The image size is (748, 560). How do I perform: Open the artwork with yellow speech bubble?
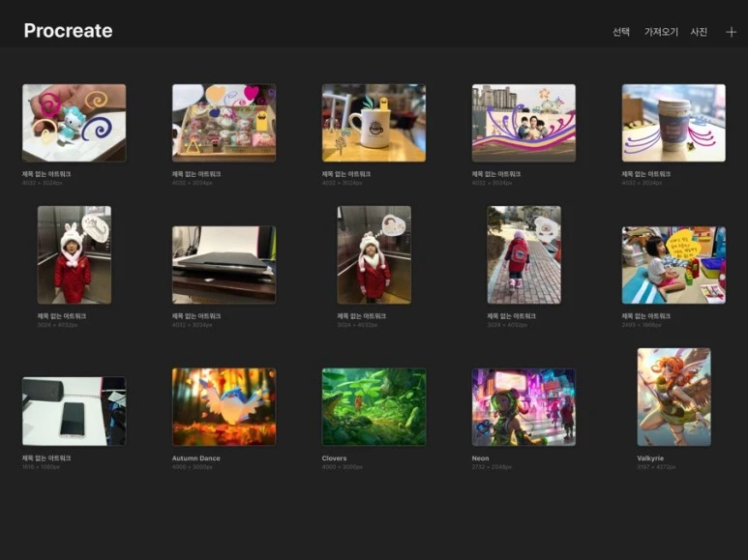(673, 265)
